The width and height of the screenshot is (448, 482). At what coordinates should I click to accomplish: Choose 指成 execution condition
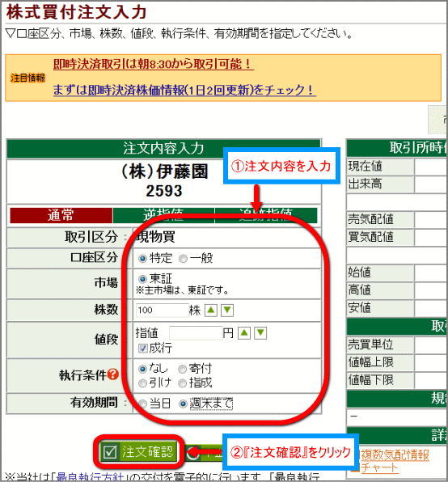(x=183, y=383)
